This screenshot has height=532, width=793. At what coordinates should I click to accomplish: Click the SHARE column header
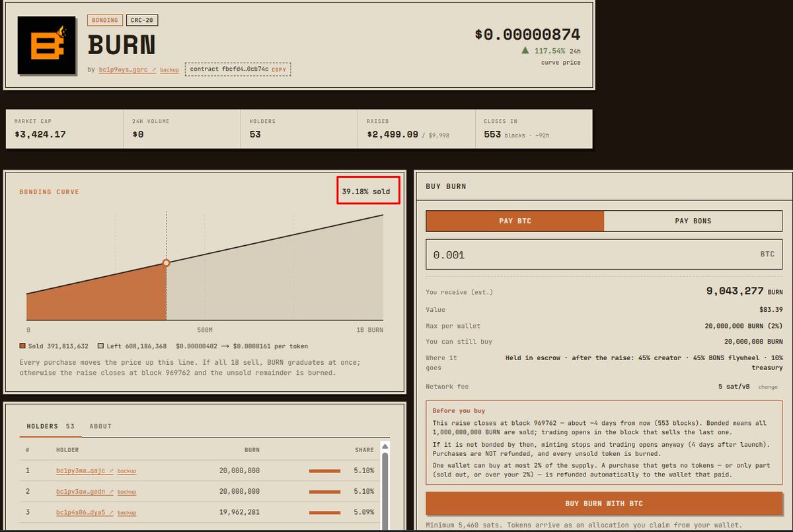(x=364, y=450)
